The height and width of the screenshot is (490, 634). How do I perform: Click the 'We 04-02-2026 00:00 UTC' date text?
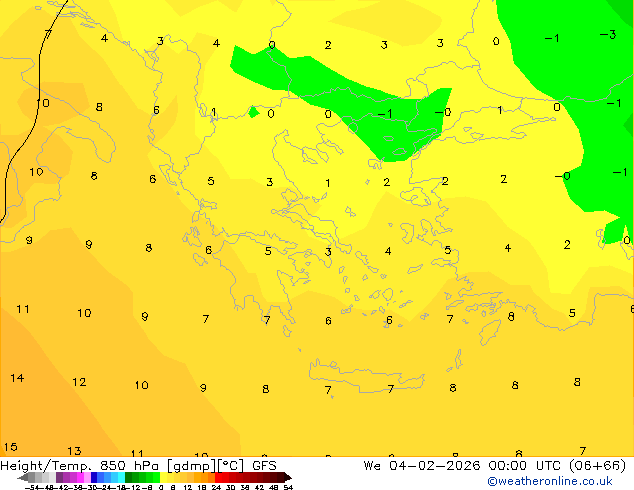click(463, 466)
